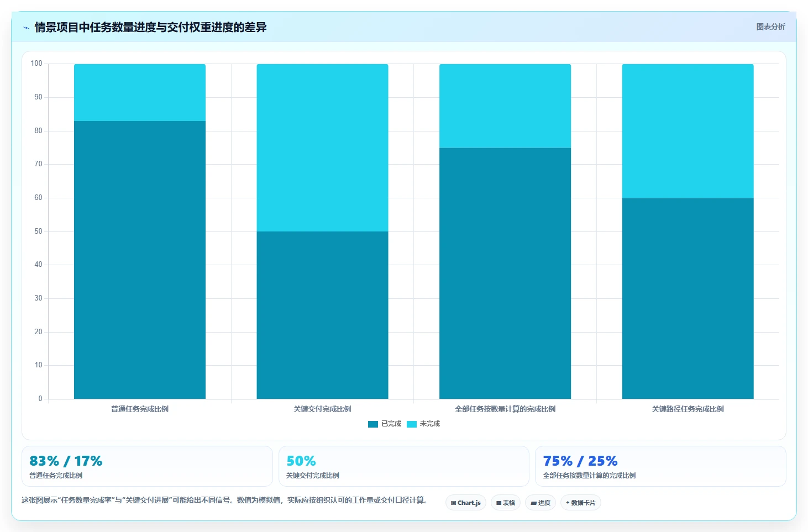This screenshot has height=532, width=808.
Task: Click the chart title 情景项目中任务数量进度与交付权重进度的差异
Action: pyautogui.click(x=150, y=27)
